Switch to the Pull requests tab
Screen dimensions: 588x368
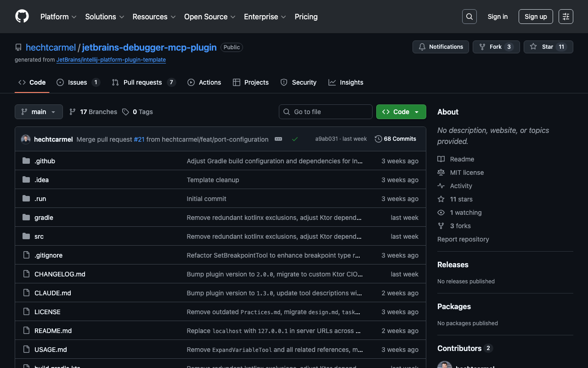coord(143,82)
